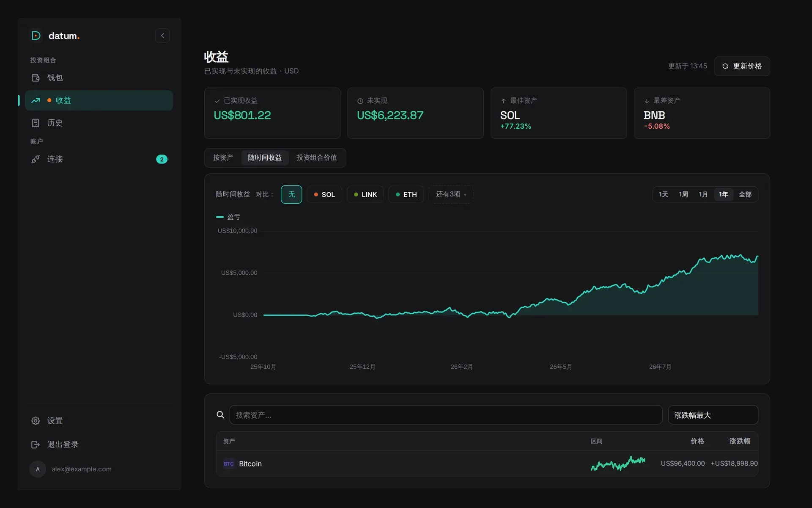Collapse the sidebar with the chevron button
The height and width of the screenshot is (508, 812).
(x=162, y=36)
